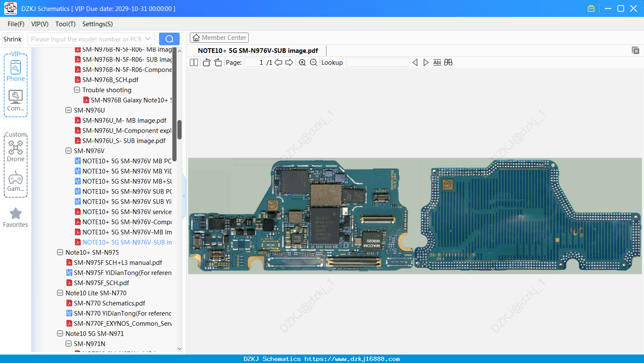The height and width of the screenshot is (363, 644).
Task: Click the bitmap icon of NOTE10+ 5G SM-N976V MB PC
Action: click(x=78, y=161)
